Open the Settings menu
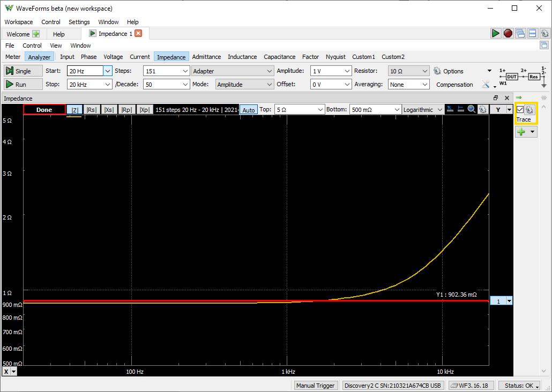Image resolution: width=552 pixels, height=392 pixels. tap(79, 22)
